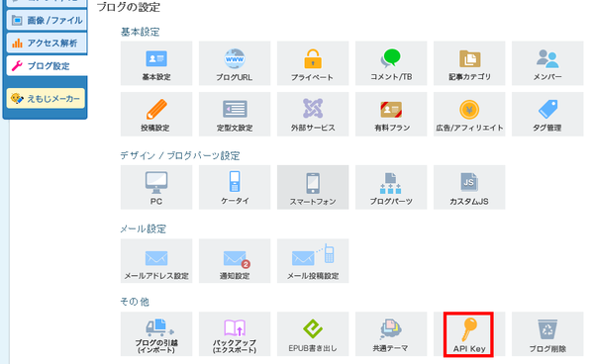Open the 記事カテゴリ folder tile
The image size is (594, 364).
(x=469, y=63)
